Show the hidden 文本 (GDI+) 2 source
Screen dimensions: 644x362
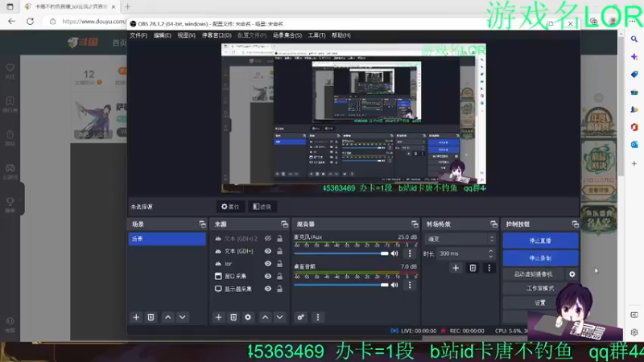pyautogui.click(x=268, y=238)
